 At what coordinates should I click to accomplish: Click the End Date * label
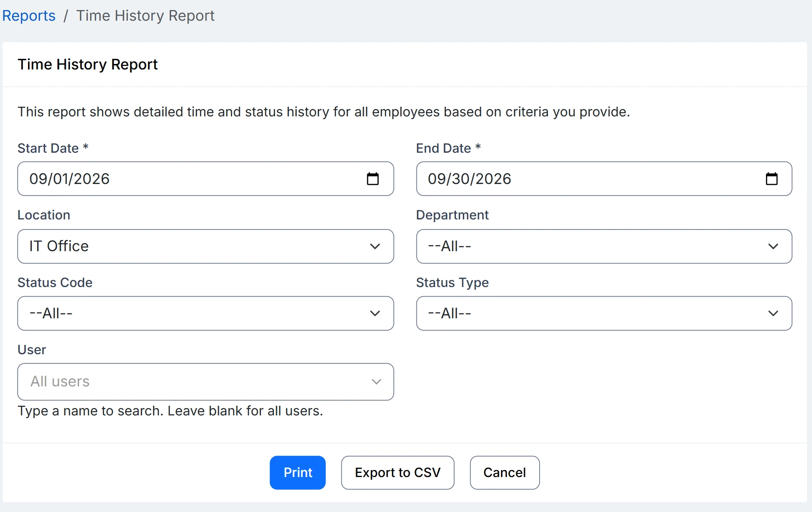pyautogui.click(x=449, y=148)
